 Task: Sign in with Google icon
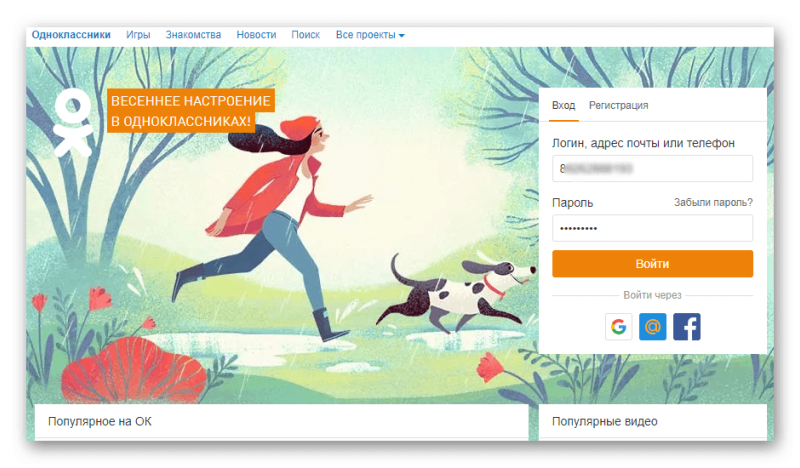click(618, 327)
